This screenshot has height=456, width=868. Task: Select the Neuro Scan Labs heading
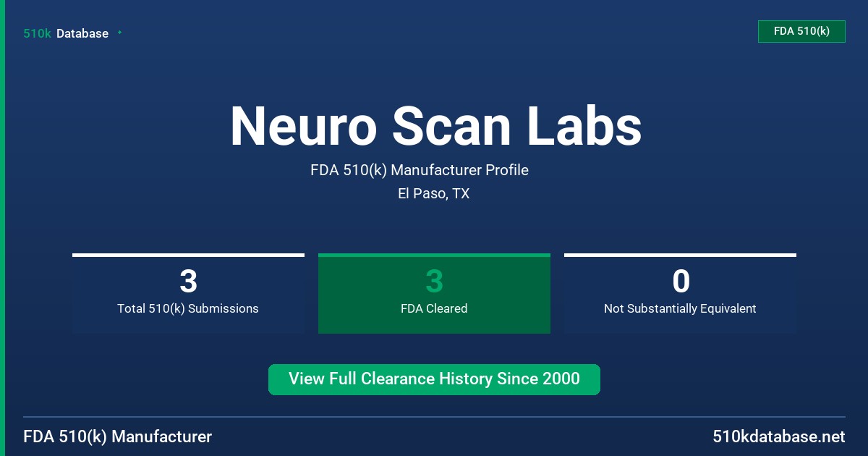click(x=435, y=126)
